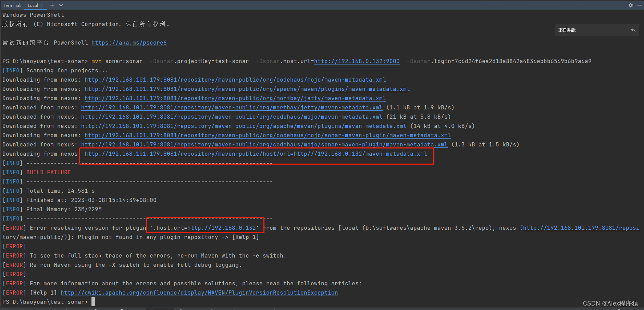644x310 pixels.
Task: Click the '正在讲话:' overlay label
Action: pos(567,30)
